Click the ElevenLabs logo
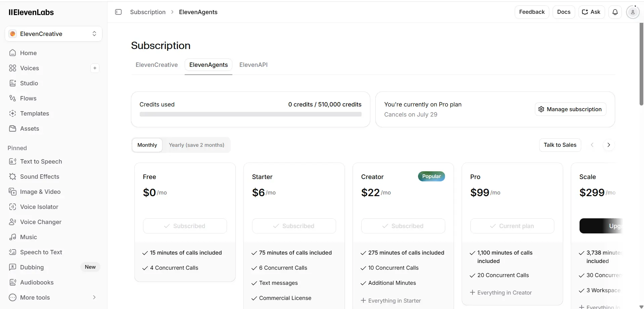The width and height of the screenshot is (644, 309). pos(31,12)
